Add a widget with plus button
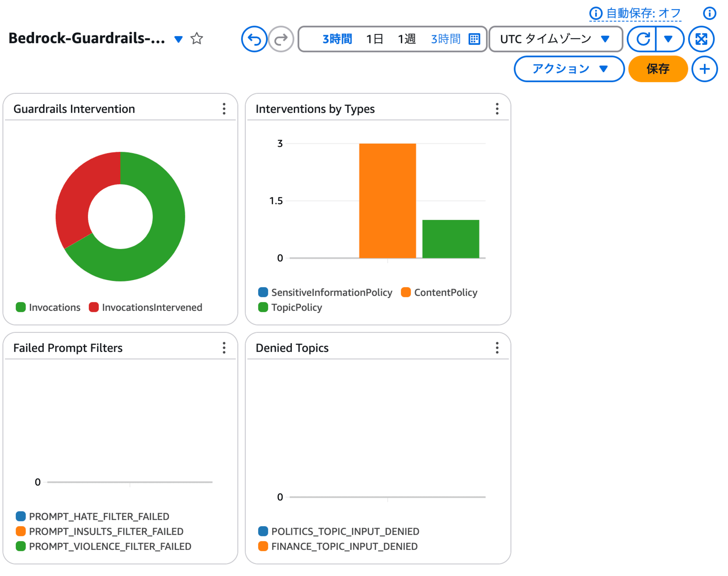Viewport: 728px width, 576px height. (705, 69)
